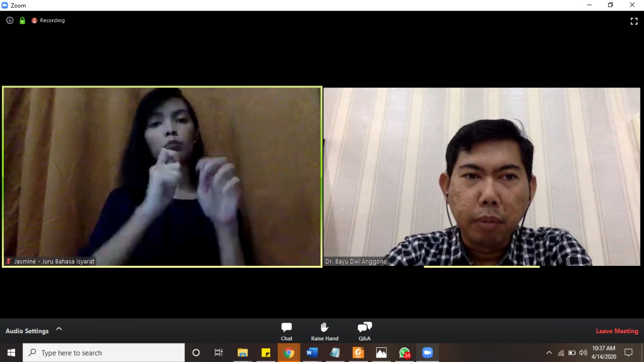Screen dimensions: 644x362
Task: Open the Wi-Fi network tray icon
Action: tap(561, 353)
